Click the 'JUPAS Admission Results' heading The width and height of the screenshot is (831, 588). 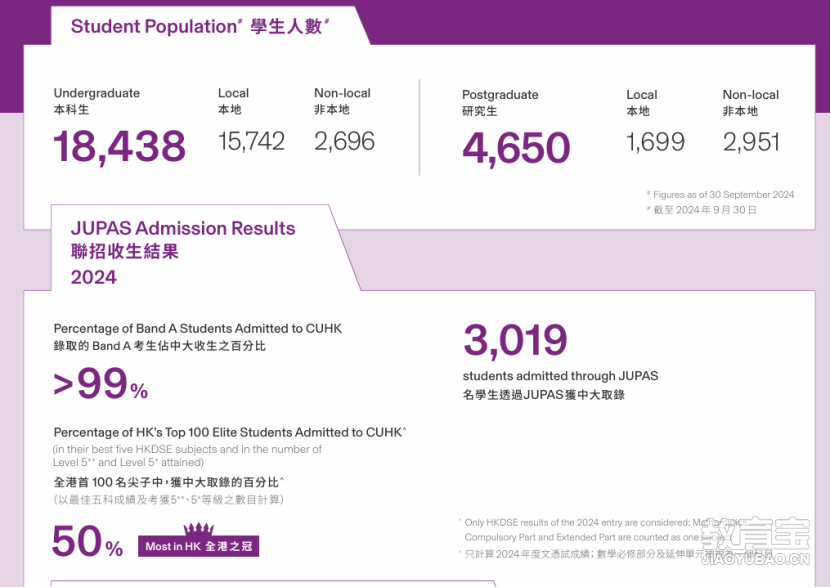(x=183, y=228)
